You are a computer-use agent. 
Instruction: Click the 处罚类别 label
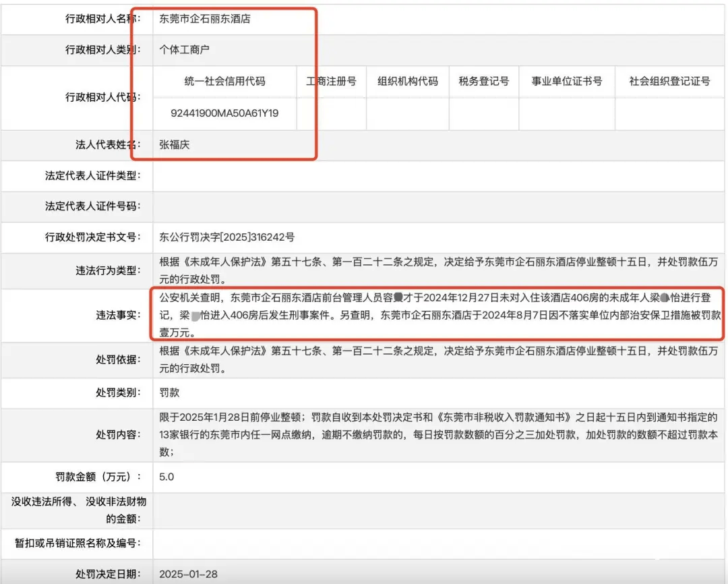click(x=118, y=393)
